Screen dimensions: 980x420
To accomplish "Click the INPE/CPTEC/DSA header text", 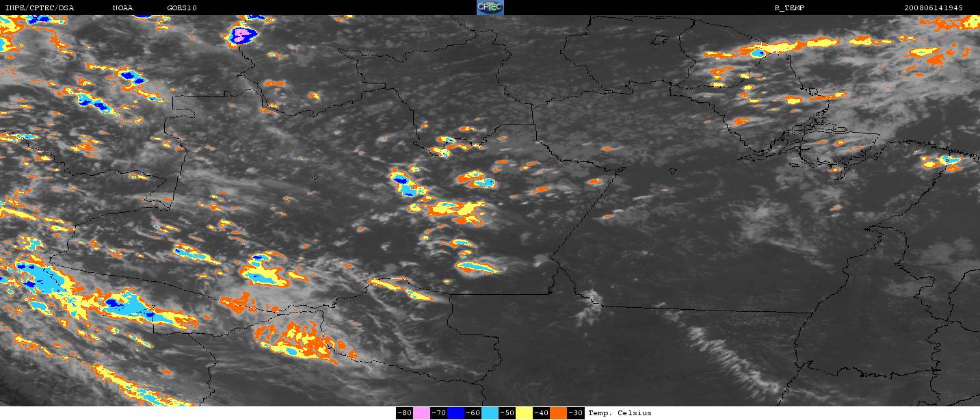I will (39, 8).
